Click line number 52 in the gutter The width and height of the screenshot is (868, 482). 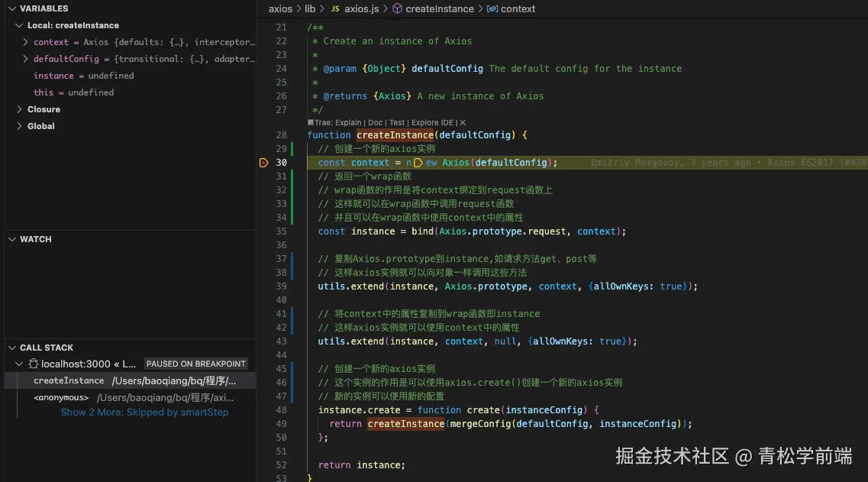click(281, 465)
